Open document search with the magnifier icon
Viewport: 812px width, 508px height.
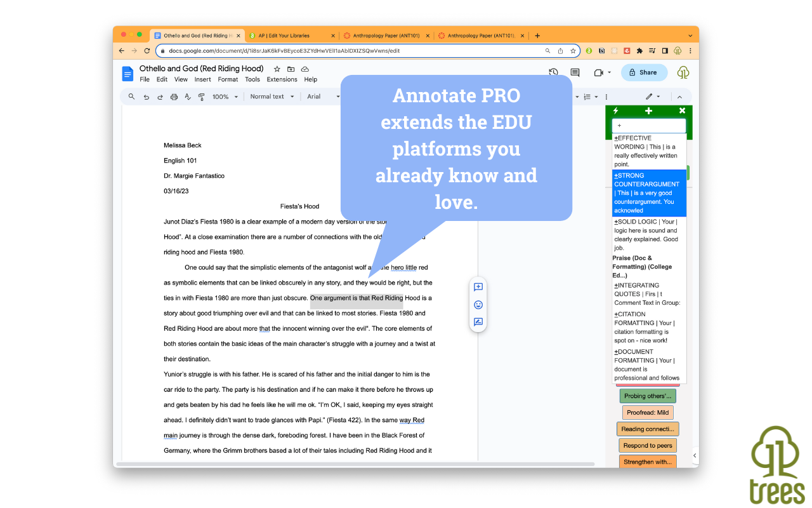[131, 97]
